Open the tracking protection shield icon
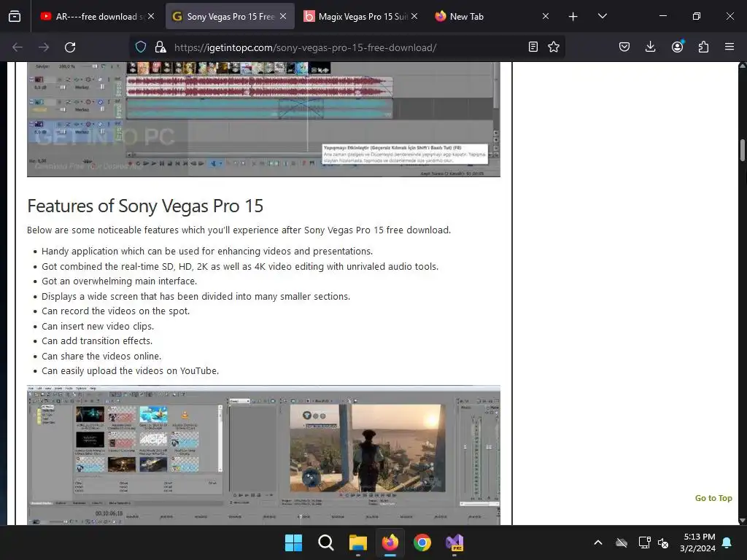 [x=141, y=47]
